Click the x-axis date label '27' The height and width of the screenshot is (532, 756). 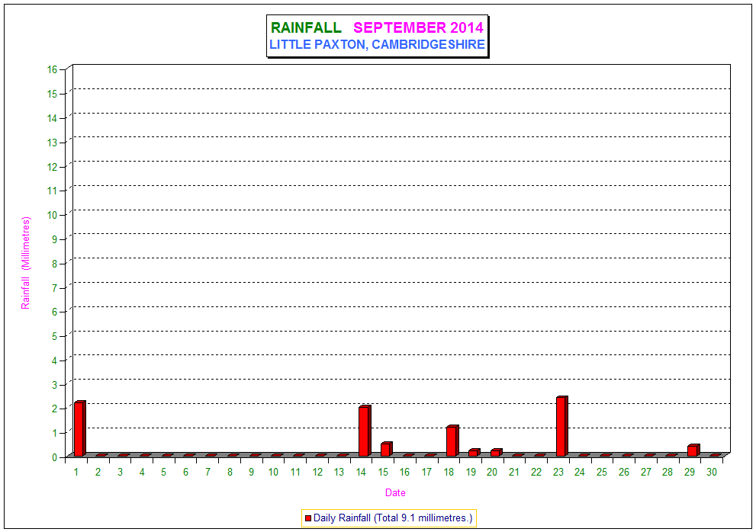646,473
